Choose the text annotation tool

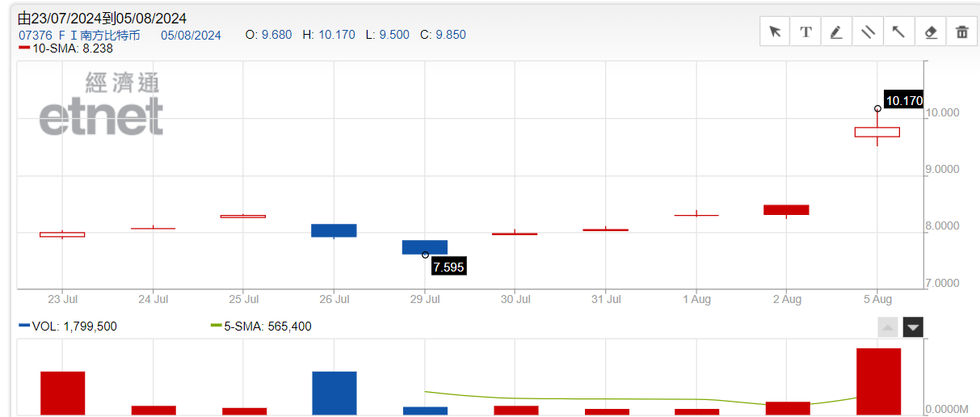point(805,32)
